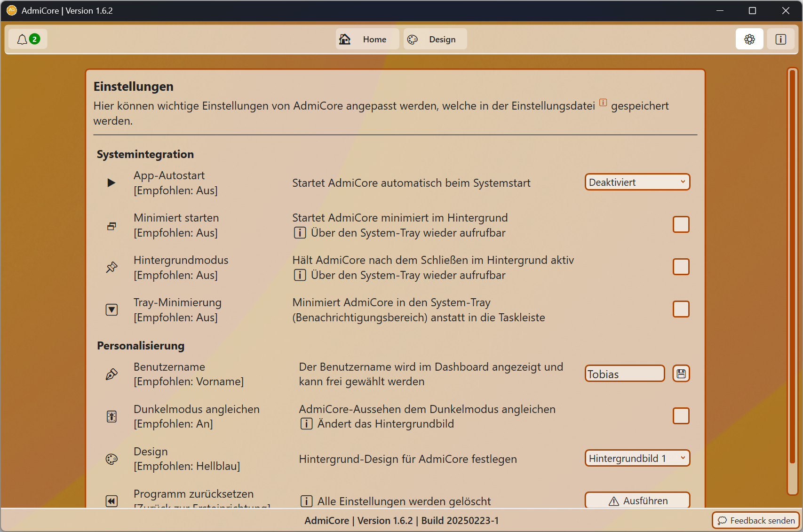This screenshot has height=532, width=803.
Task: Click the info icon beside Ändert das Hintergrundbild
Action: click(x=306, y=424)
